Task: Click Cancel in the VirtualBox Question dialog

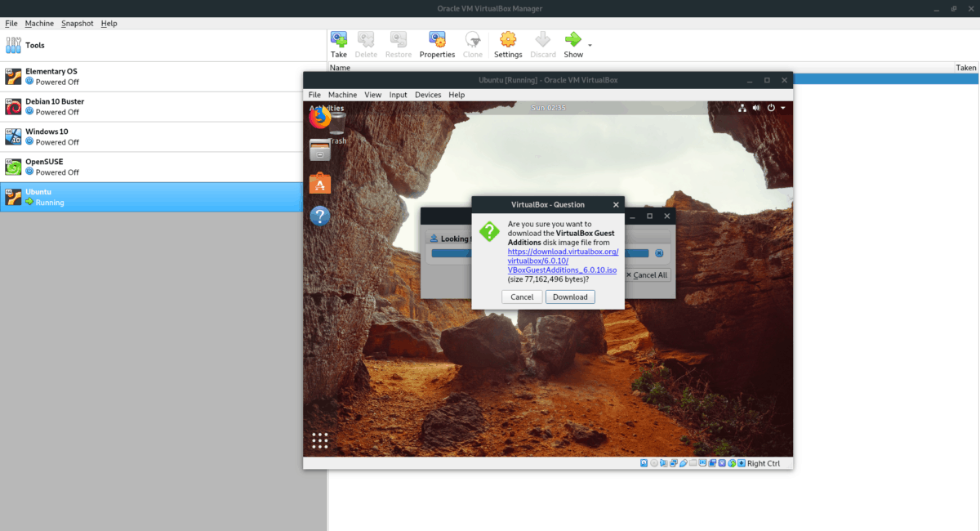Action: pyautogui.click(x=522, y=297)
